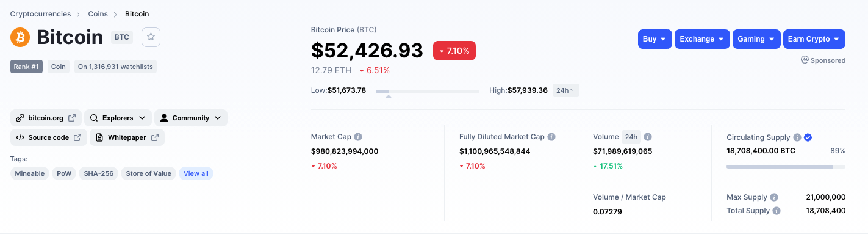Open the Source code link
The image size is (868, 240).
coord(49,137)
